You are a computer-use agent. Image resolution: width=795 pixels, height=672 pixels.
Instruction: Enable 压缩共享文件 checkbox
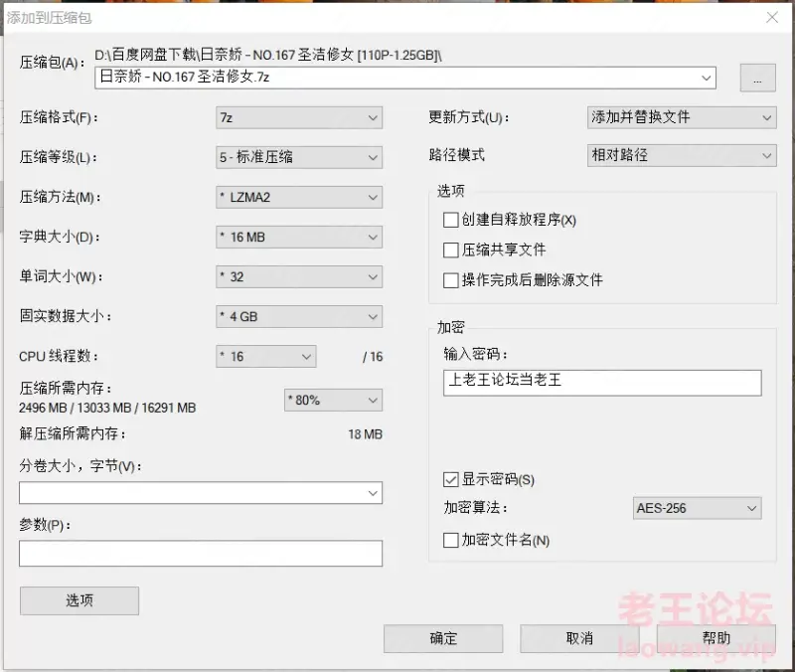450,251
